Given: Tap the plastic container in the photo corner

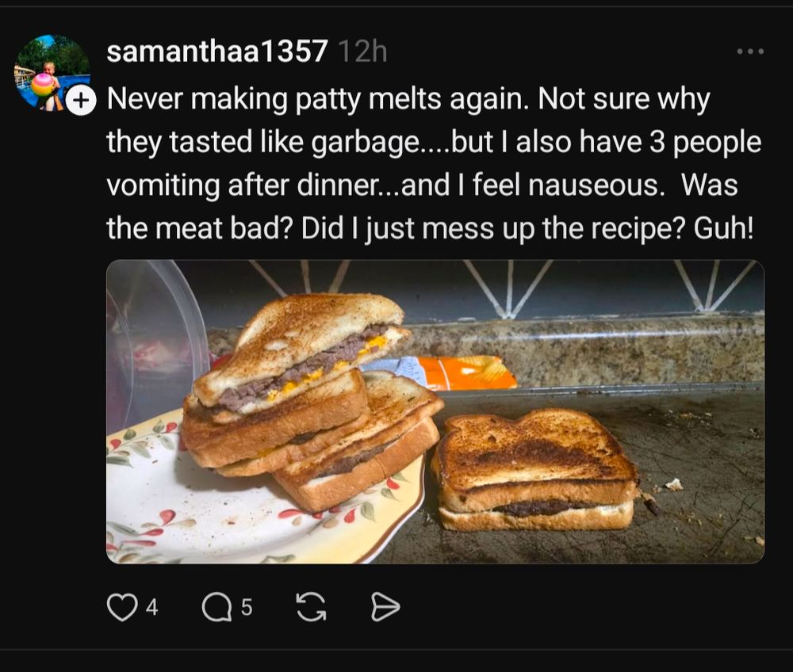Looking at the screenshot, I should tap(157, 338).
